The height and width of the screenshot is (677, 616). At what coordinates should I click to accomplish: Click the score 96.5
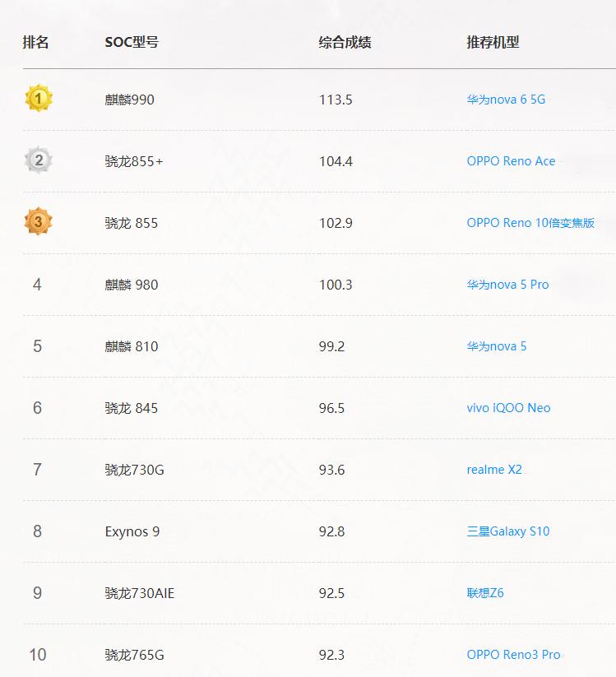click(331, 409)
